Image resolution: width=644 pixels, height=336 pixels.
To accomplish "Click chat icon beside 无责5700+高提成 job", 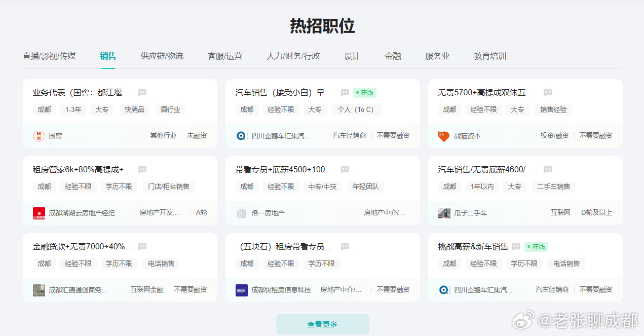I will click(548, 93).
